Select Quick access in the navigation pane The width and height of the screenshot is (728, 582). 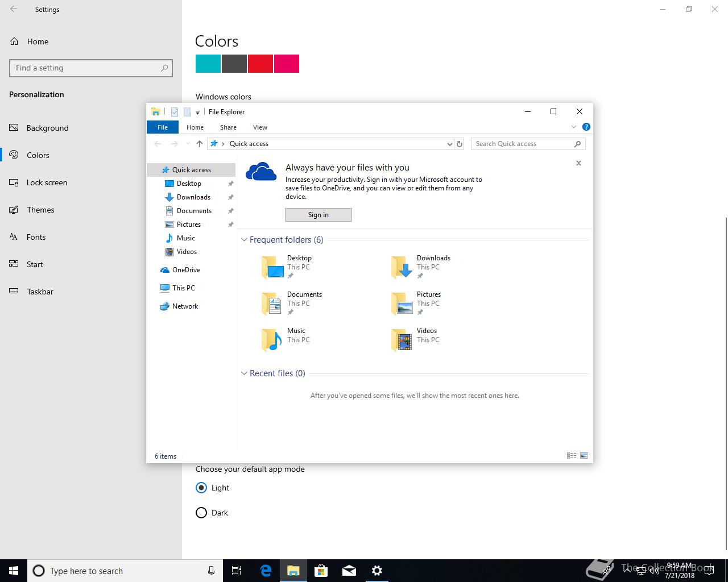191,170
